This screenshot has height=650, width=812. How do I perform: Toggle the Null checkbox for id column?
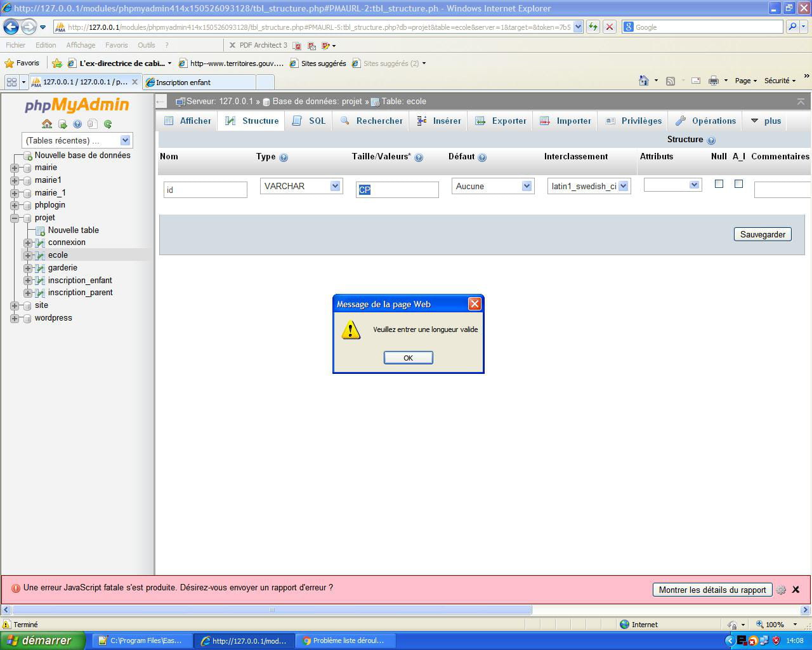[x=719, y=184]
